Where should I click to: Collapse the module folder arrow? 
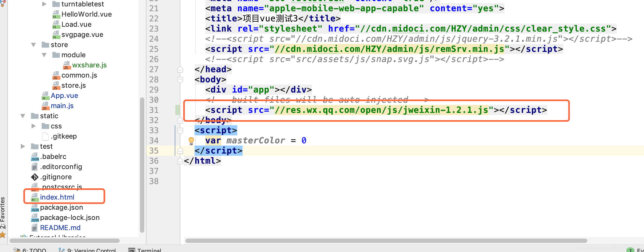tap(44, 55)
